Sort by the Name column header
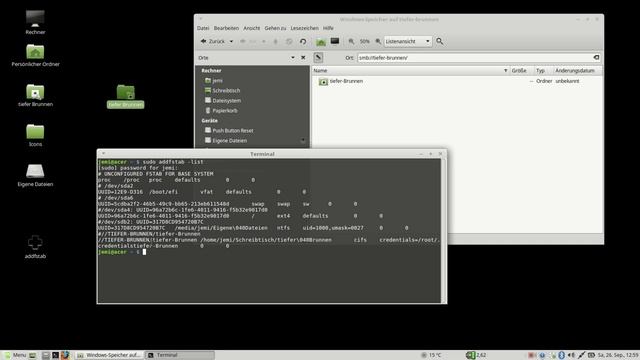 pos(410,71)
